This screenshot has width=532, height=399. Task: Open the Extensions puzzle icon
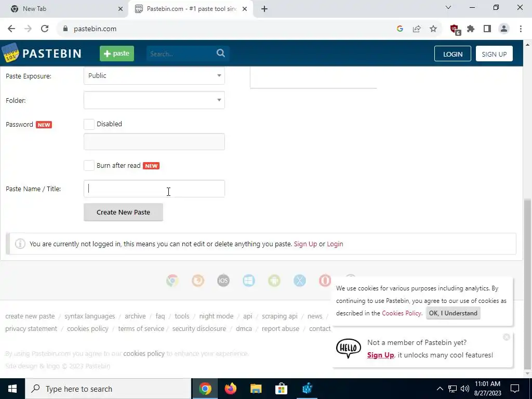pos(471,29)
